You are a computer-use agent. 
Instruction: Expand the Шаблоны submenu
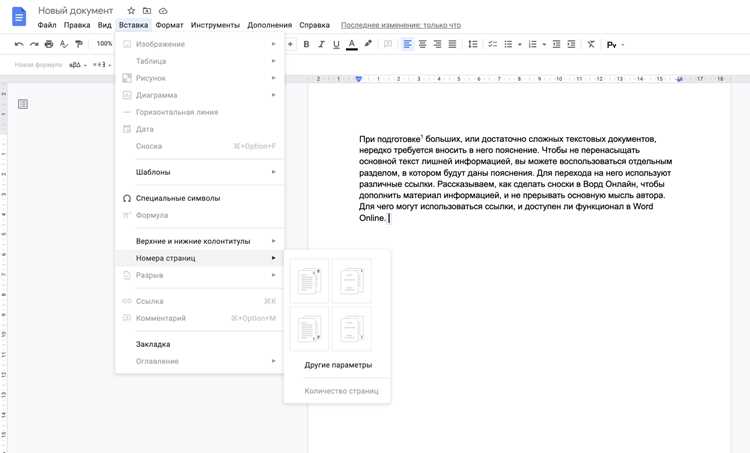point(200,172)
